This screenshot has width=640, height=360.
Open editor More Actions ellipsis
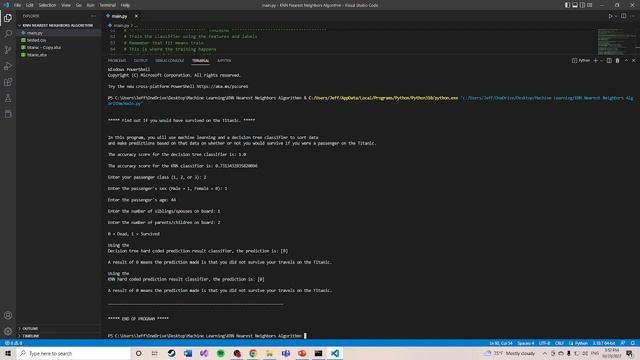633,16
